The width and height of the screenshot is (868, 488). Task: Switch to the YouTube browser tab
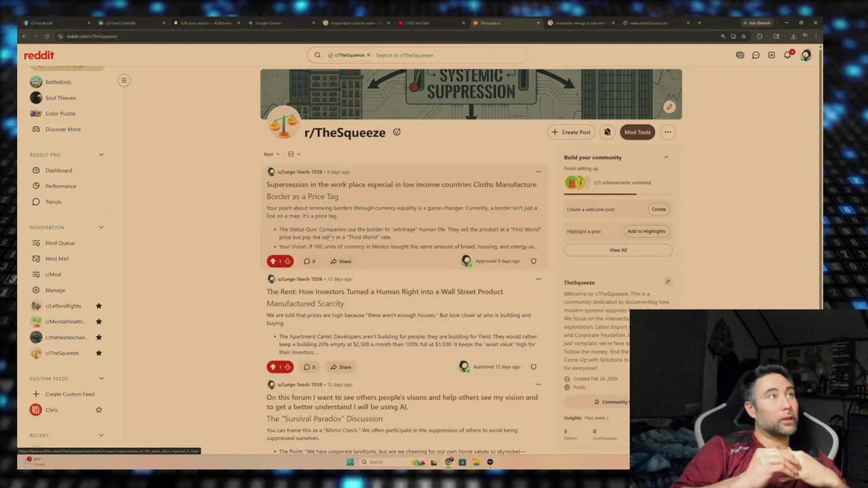(x=431, y=23)
